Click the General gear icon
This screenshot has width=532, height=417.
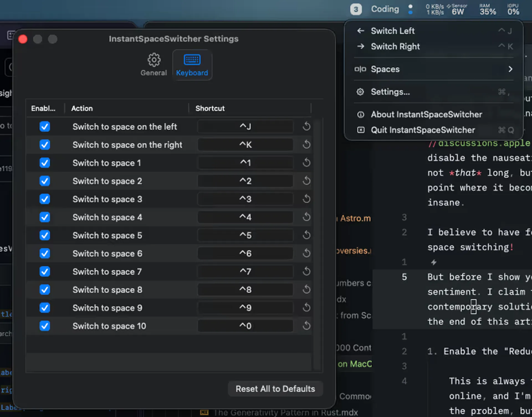[x=154, y=60]
